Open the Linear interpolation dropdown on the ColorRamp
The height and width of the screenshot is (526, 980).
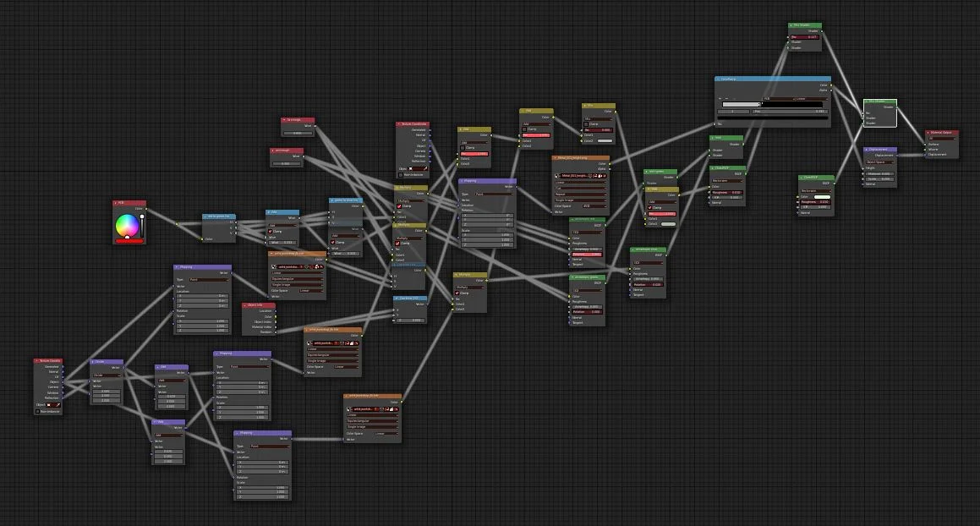(x=801, y=98)
